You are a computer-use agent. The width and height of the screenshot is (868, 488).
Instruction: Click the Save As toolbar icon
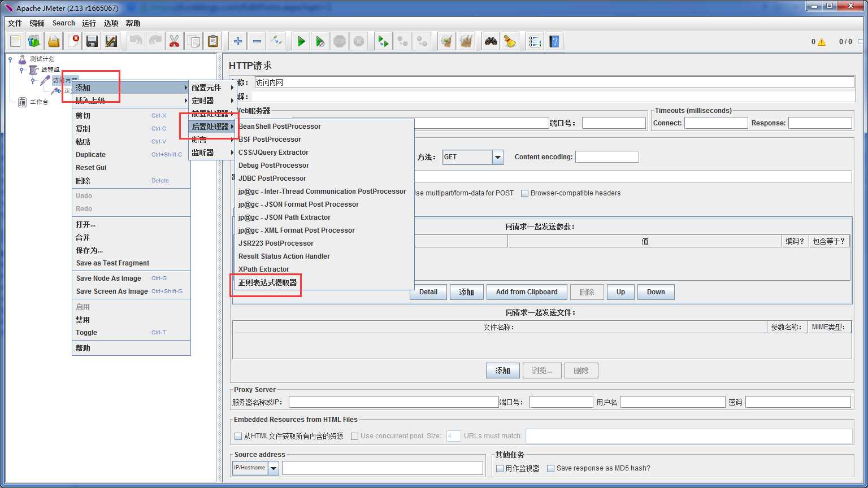coord(111,41)
